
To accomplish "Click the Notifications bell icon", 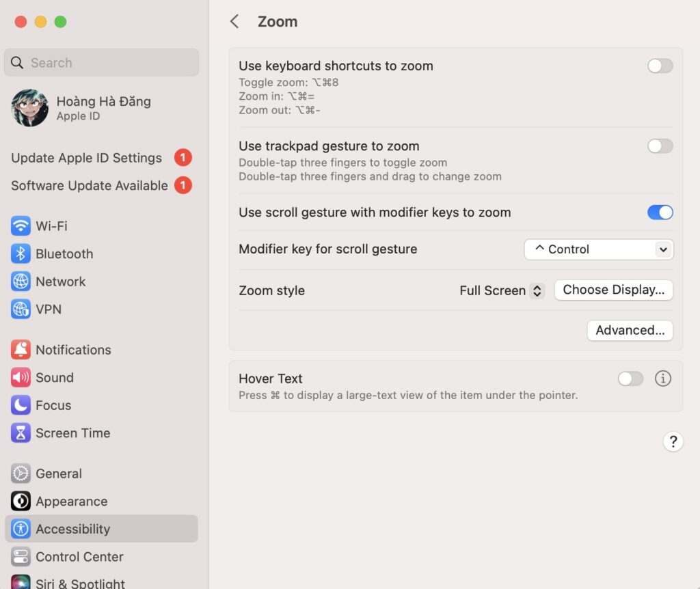I will coord(21,349).
